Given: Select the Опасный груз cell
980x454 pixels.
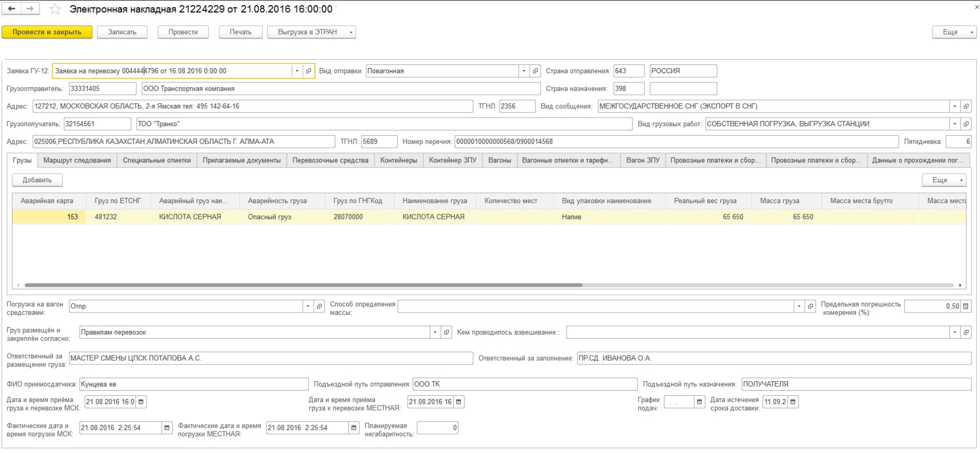Looking at the screenshot, I should pos(282,217).
